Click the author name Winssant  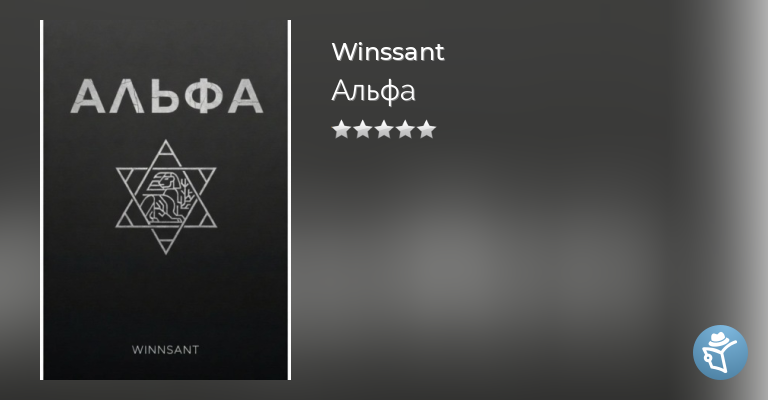[x=387, y=51]
